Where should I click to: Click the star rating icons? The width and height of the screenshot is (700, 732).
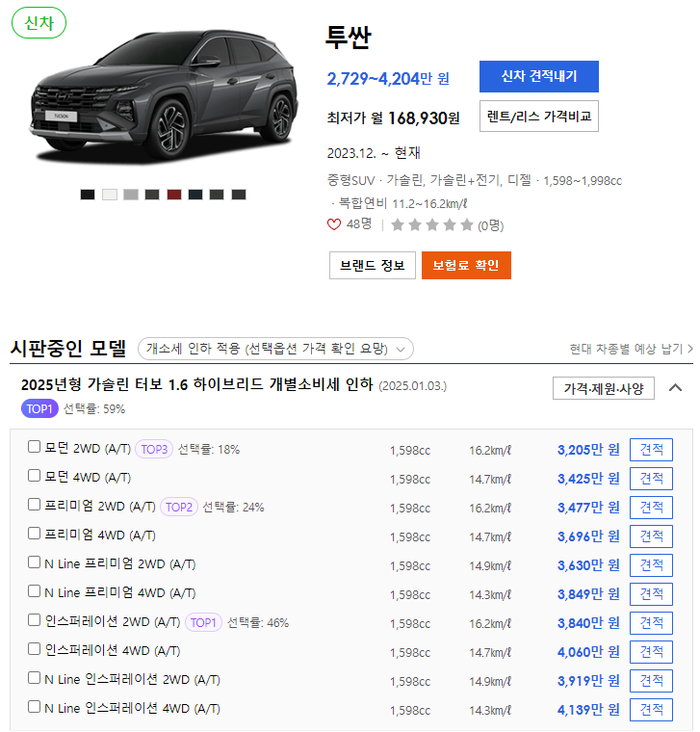coord(432,225)
